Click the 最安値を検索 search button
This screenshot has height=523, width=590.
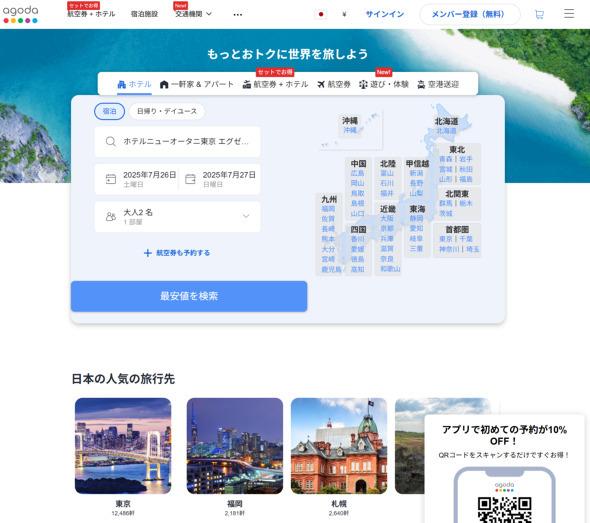point(189,296)
